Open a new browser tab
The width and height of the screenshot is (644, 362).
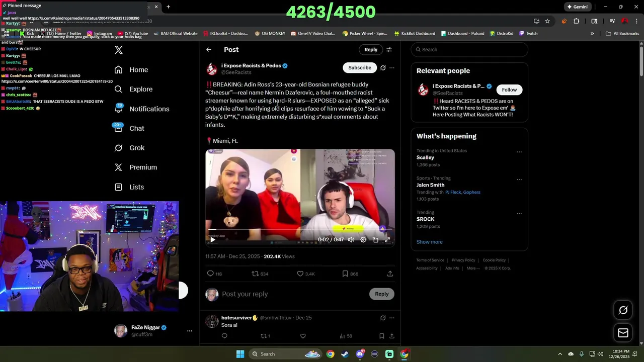point(168,7)
